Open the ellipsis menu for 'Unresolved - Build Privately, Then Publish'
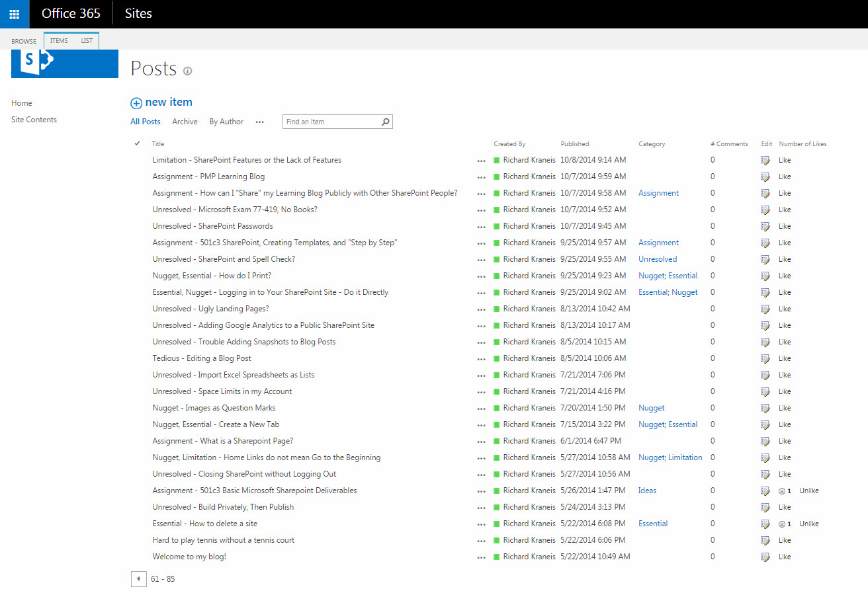This screenshot has width=868, height=593. coord(482,508)
